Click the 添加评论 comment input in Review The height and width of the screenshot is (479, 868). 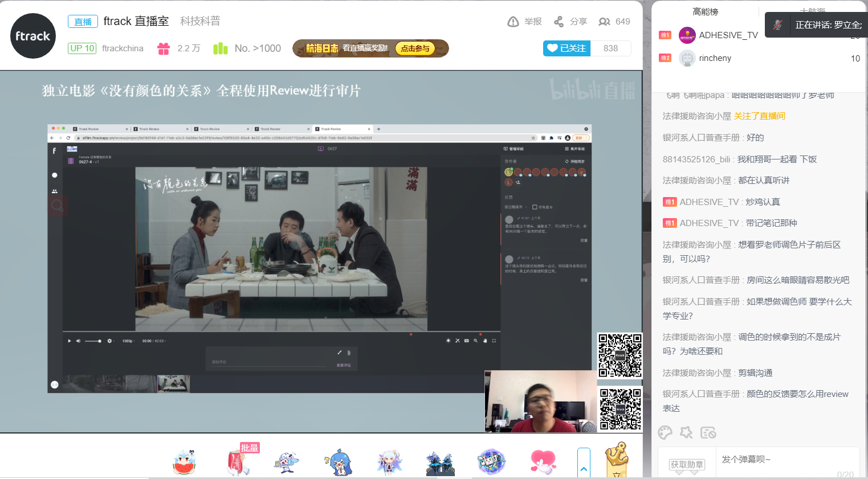coord(268,362)
